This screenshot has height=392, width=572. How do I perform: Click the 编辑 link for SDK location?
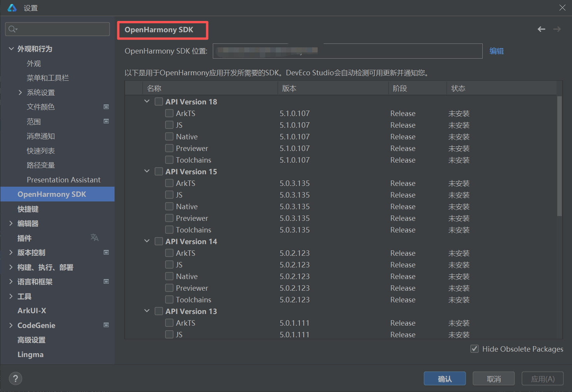(496, 51)
